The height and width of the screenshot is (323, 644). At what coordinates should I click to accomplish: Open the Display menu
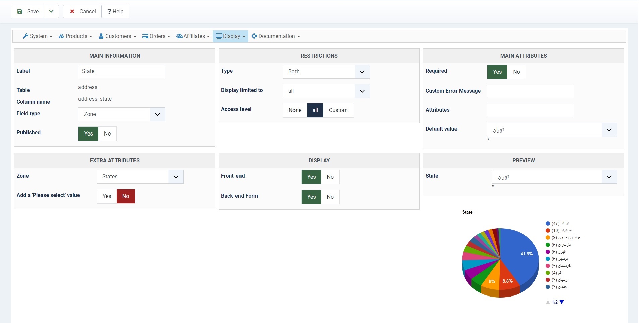(x=230, y=36)
